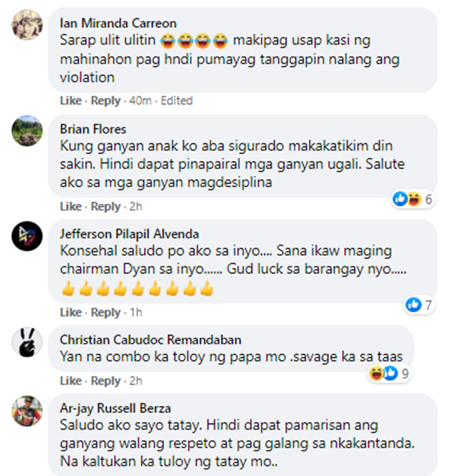470x476 pixels.
Task: View reactions on Brian Flores's comment
Action: [x=412, y=199]
